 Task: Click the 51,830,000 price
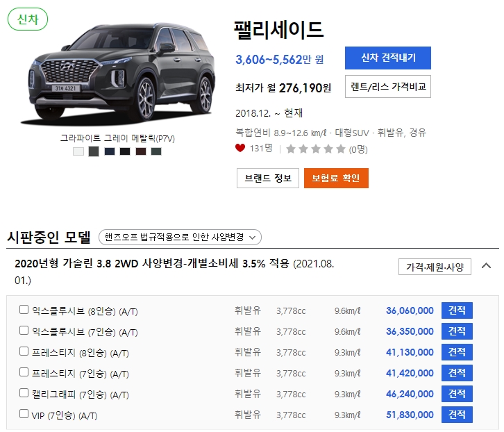click(410, 415)
